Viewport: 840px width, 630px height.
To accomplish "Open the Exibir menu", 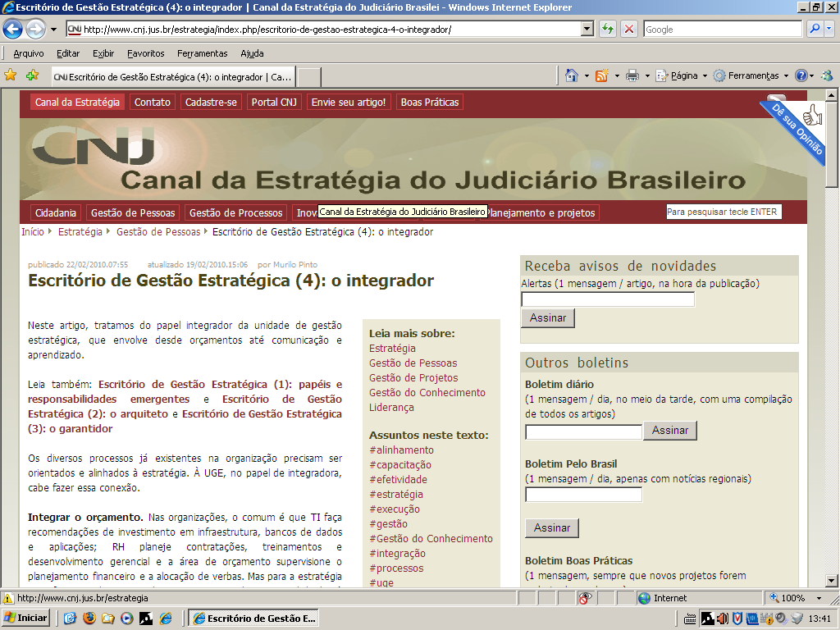I will [x=103, y=53].
